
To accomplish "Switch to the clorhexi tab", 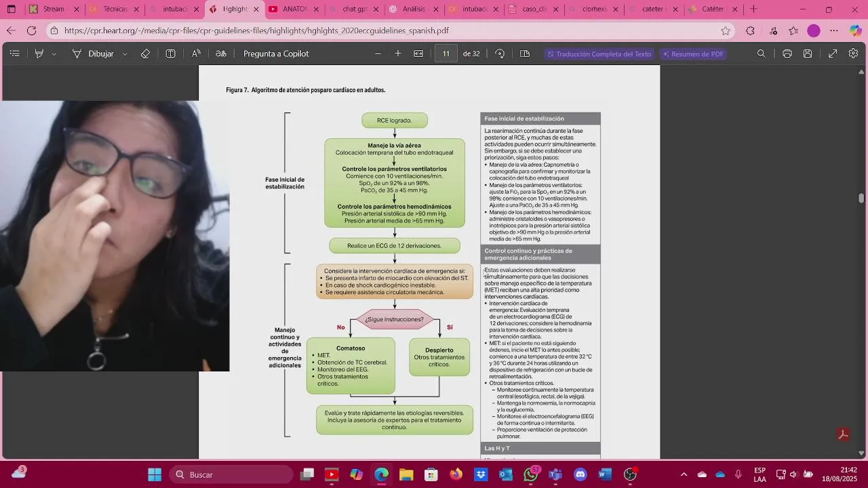I will [x=593, y=9].
